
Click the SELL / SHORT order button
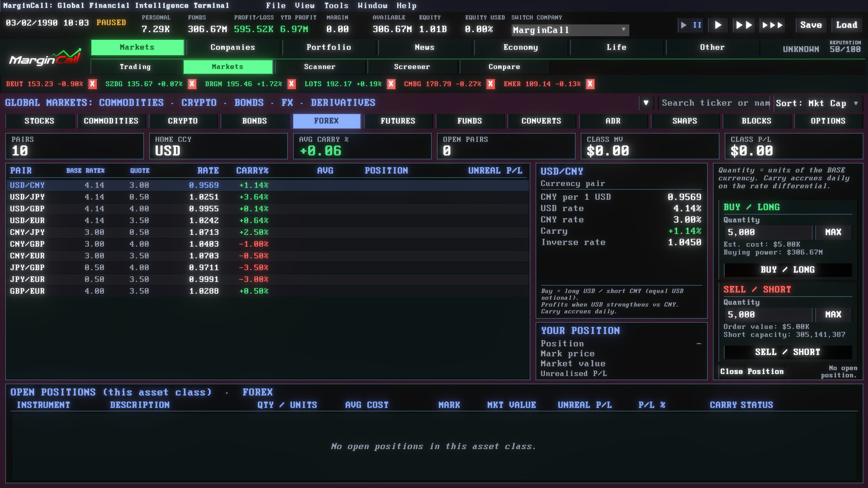[x=788, y=352]
